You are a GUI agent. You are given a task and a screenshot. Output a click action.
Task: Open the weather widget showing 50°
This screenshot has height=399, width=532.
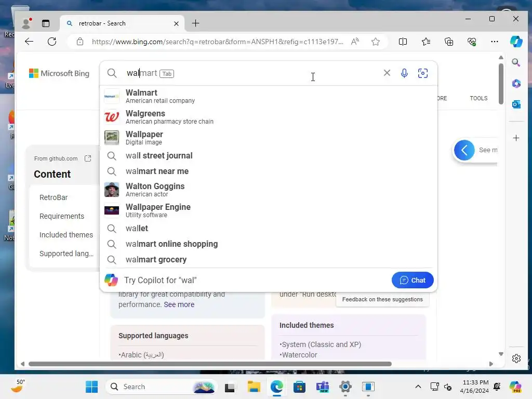click(18, 386)
